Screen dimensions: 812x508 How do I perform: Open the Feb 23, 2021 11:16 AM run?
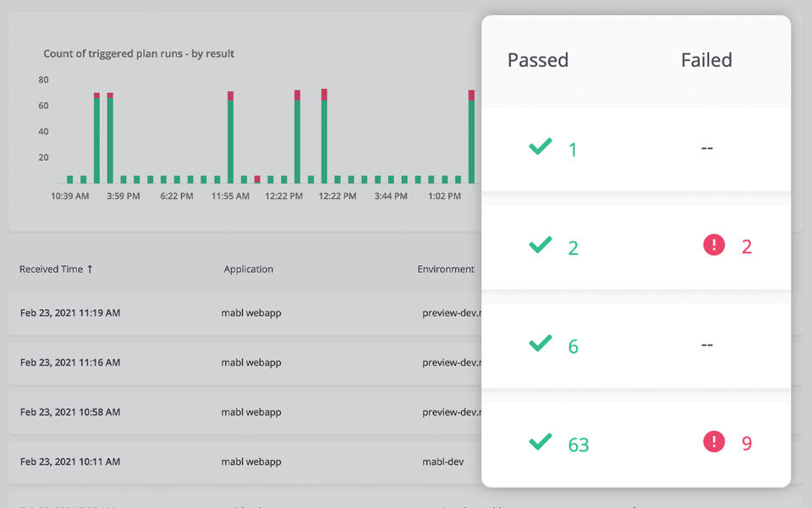pos(70,362)
